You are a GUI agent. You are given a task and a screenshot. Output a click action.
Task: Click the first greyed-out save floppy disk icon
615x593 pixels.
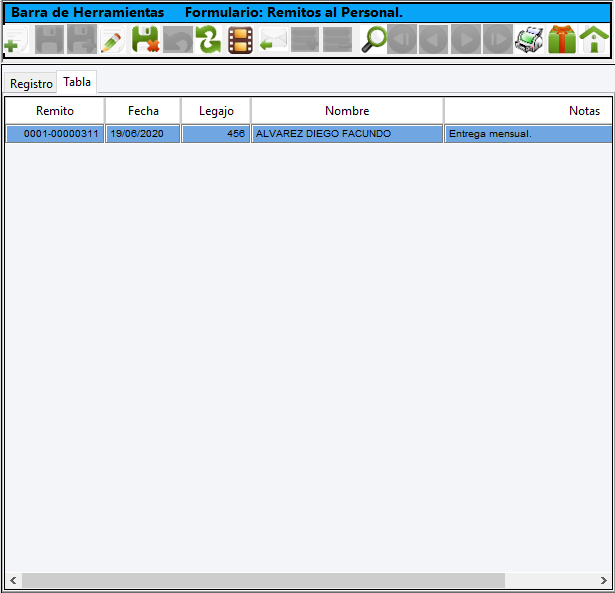49,40
